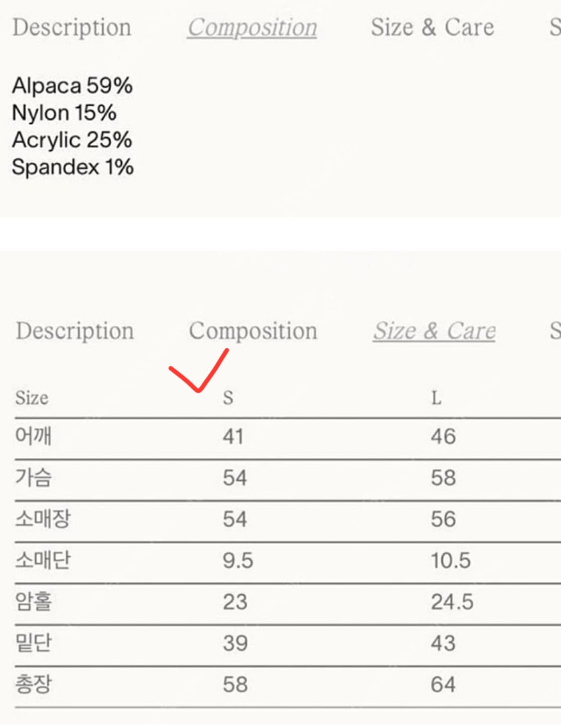Screen dimensions: 561x728
Task: Select the 어깨 measurement value 41
Action: 233,436
